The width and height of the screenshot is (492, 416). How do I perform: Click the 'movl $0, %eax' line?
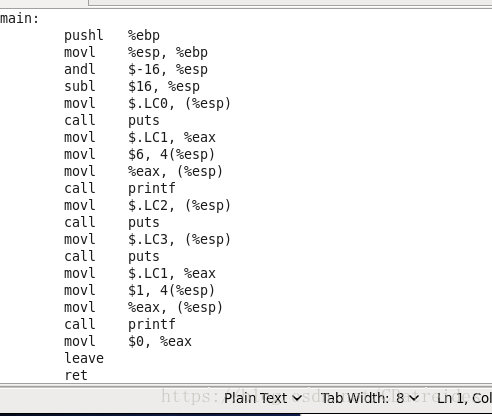coord(128,341)
